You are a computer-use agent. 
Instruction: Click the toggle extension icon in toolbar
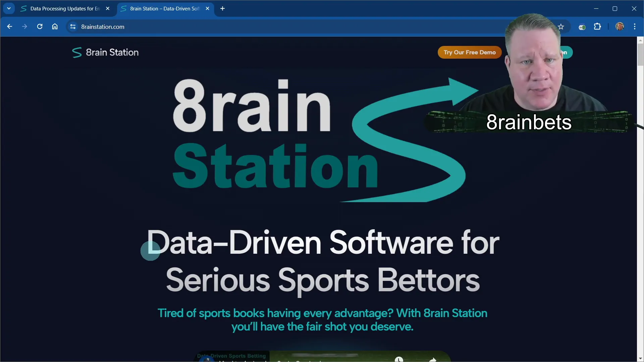(582, 27)
